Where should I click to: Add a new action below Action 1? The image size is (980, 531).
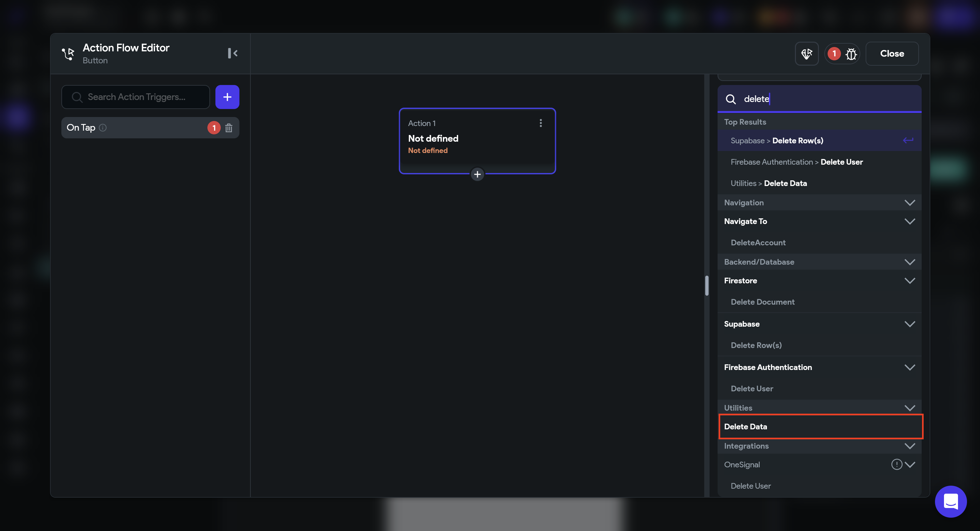[477, 174]
